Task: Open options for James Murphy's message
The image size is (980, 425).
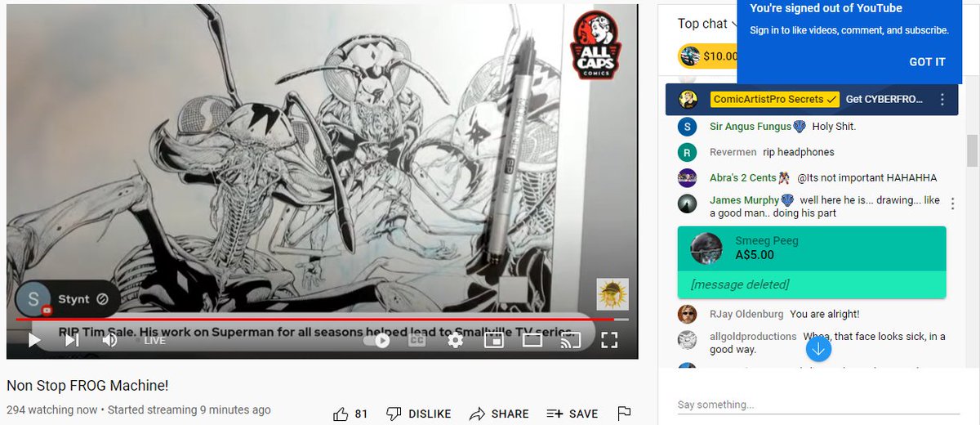Action: pyautogui.click(x=952, y=204)
